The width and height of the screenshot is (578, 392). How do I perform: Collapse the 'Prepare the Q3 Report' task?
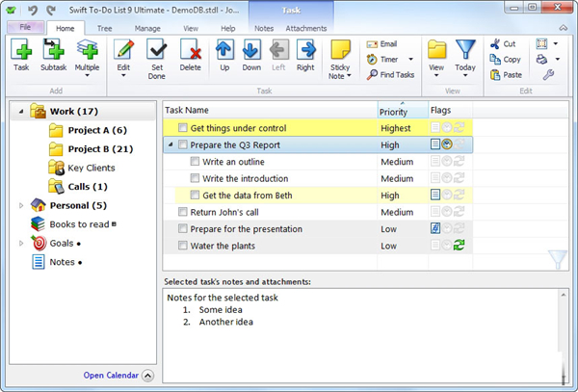click(171, 145)
